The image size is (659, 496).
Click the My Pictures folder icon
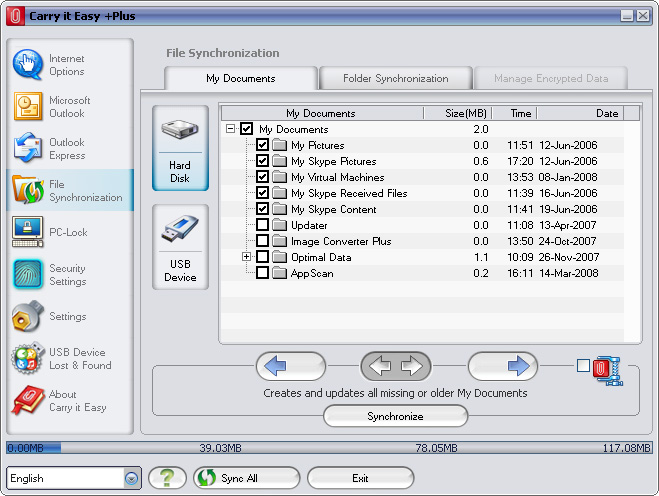tap(279, 145)
